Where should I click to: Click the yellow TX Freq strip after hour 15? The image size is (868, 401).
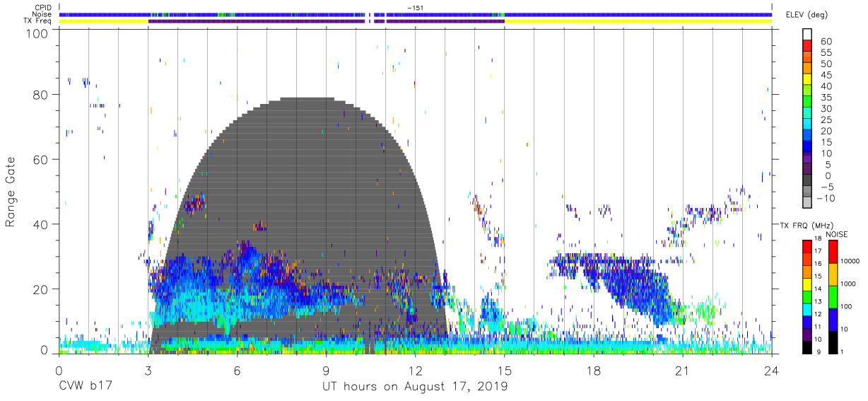[x=638, y=21]
